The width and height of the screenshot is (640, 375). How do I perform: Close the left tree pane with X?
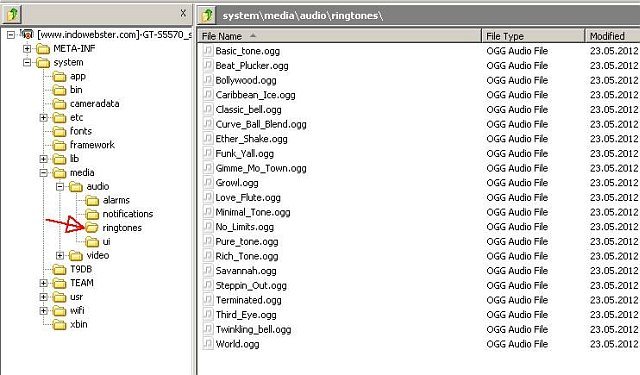[183, 13]
